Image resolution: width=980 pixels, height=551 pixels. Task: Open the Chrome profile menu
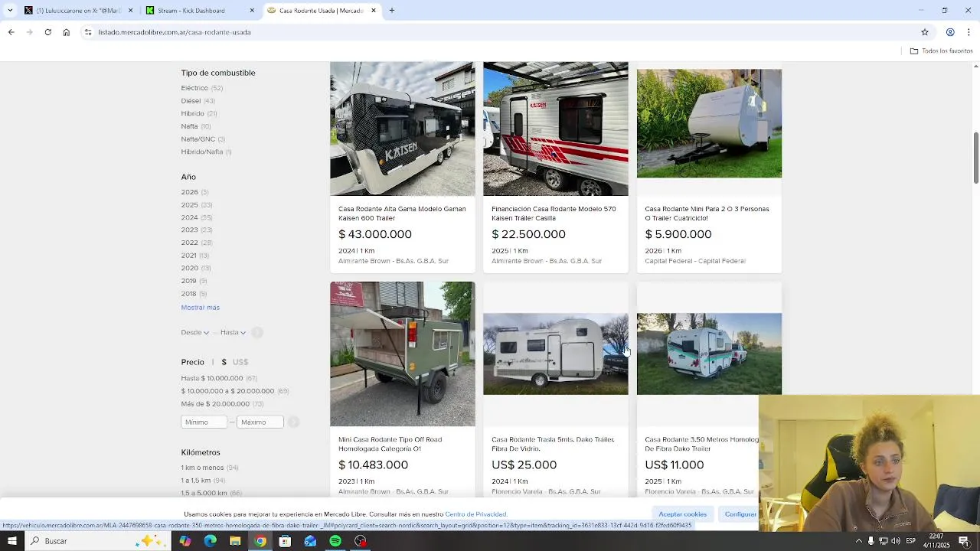point(950,32)
